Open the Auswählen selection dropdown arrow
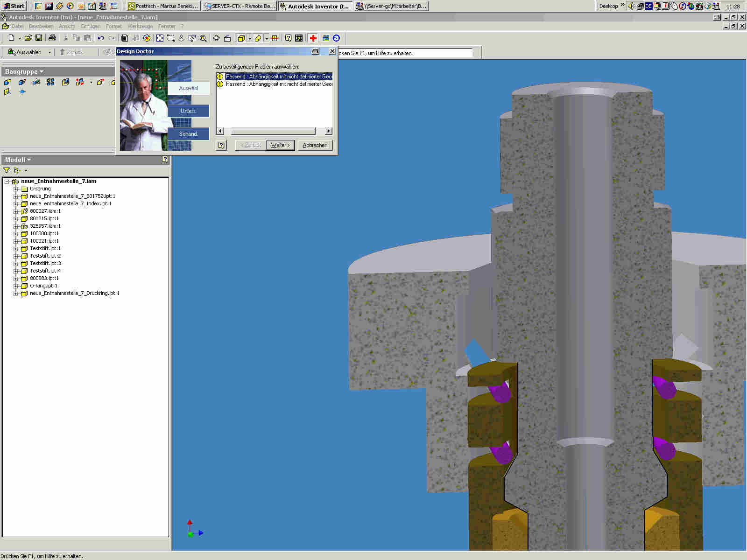Screen dimensions: 747x560 pos(49,52)
